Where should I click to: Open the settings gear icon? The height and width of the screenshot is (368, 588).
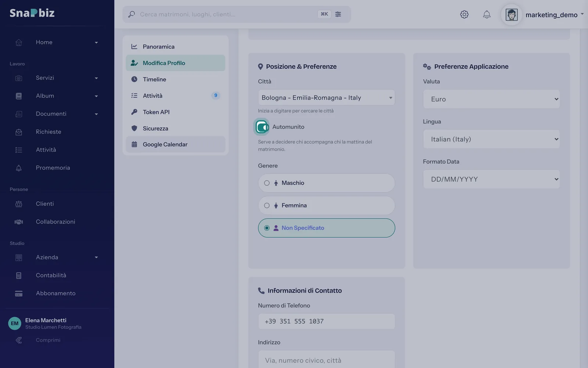(x=464, y=14)
